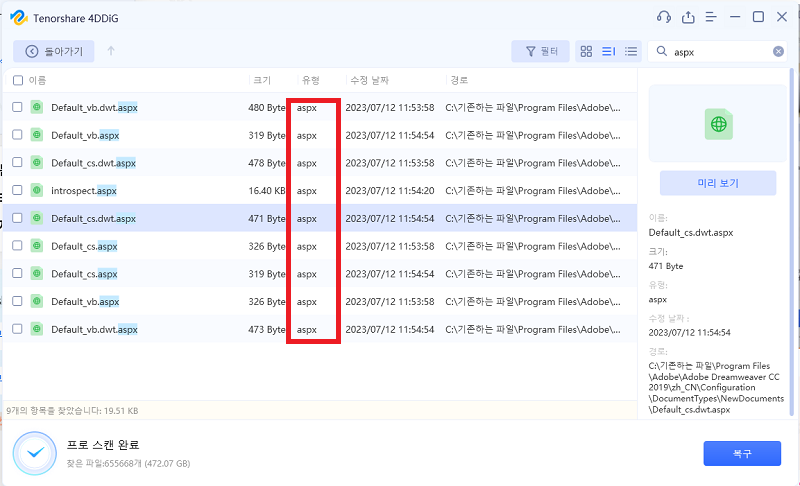Click the 미리 보기 preview button
800x486 pixels.
pyautogui.click(x=718, y=183)
